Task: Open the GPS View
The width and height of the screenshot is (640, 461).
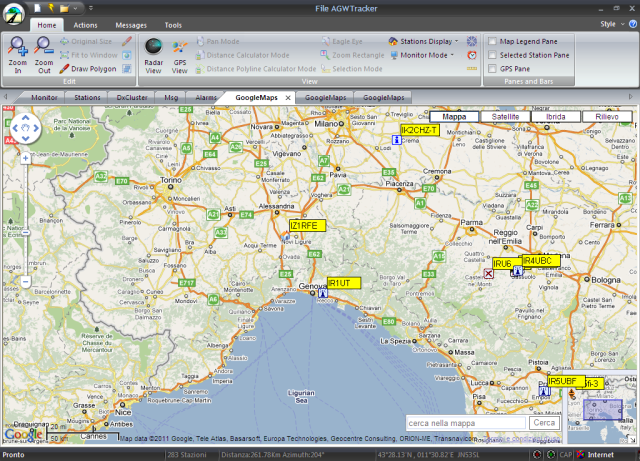Action: point(180,56)
